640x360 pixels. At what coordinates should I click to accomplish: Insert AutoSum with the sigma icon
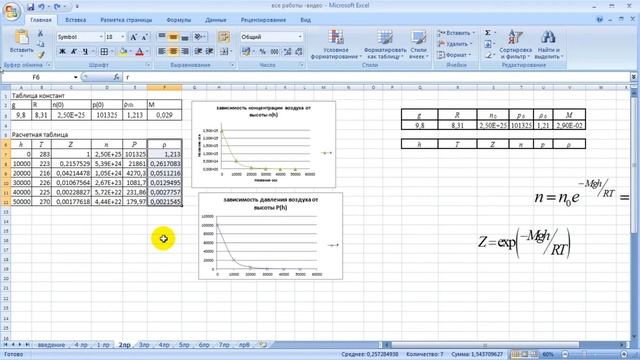tap(488, 33)
